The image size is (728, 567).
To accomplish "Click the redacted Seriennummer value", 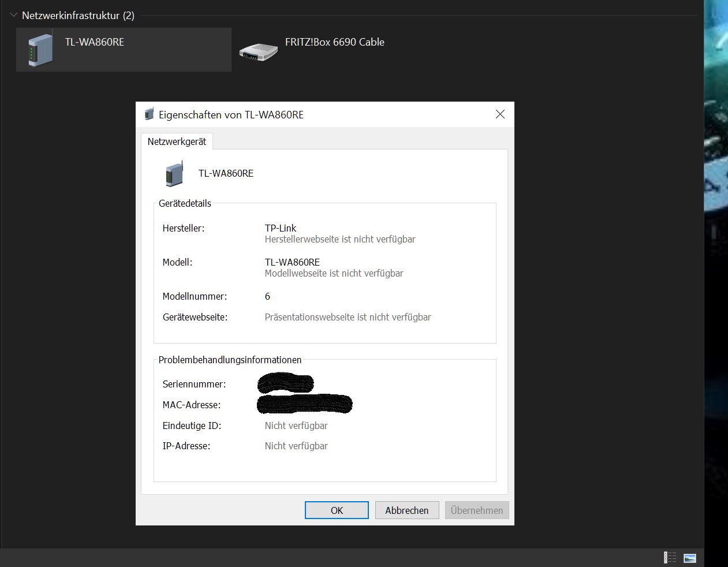I will 286,383.
